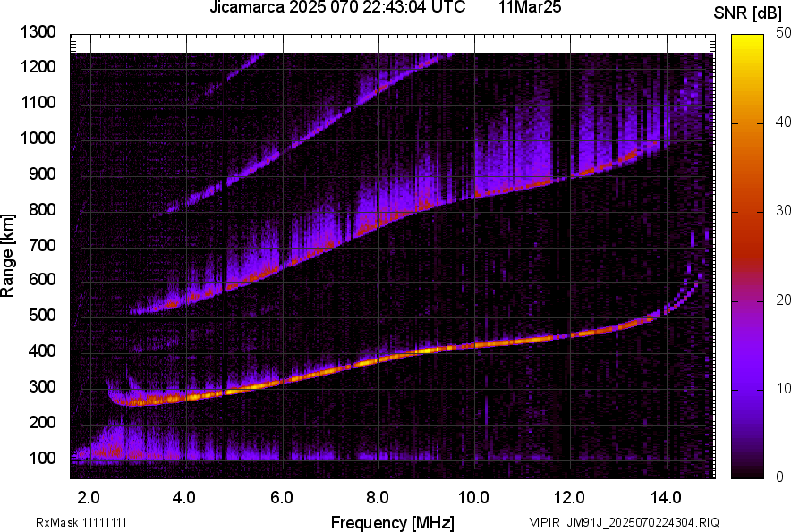
Task: Click the frequency tick label '10.0'
Action: tap(473, 498)
